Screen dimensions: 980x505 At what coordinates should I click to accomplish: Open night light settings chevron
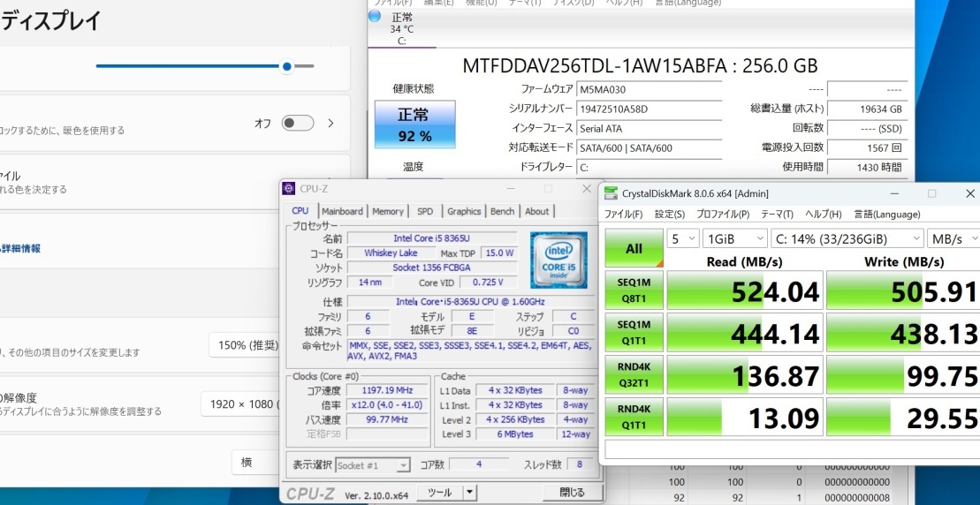click(x=331, y=123)
